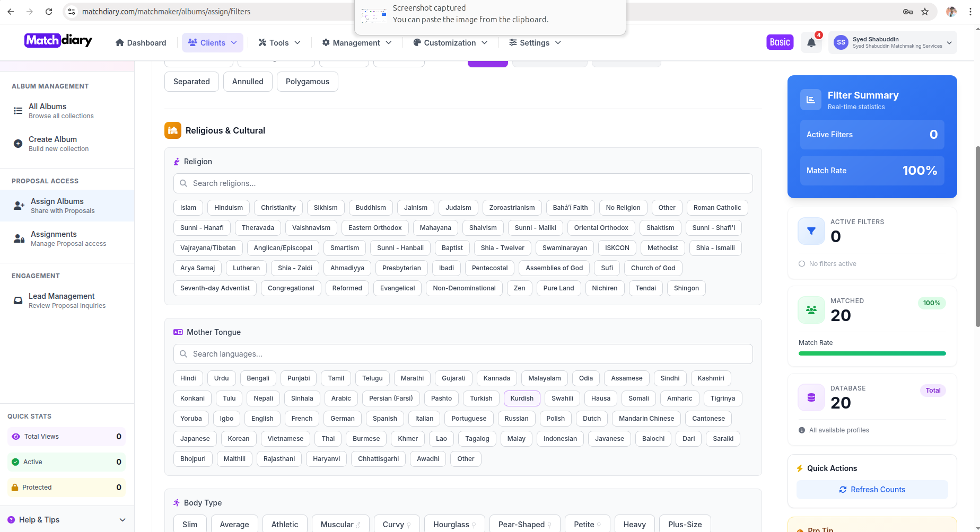Click the Filter Summary statistics icon
The height and width of the screenshot is (532, 980).
point(810,100)
